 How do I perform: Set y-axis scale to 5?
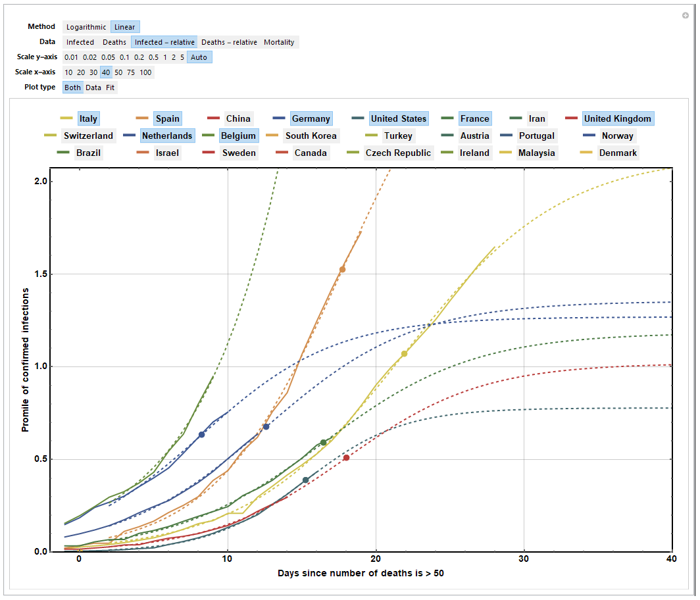coord(182,58)
